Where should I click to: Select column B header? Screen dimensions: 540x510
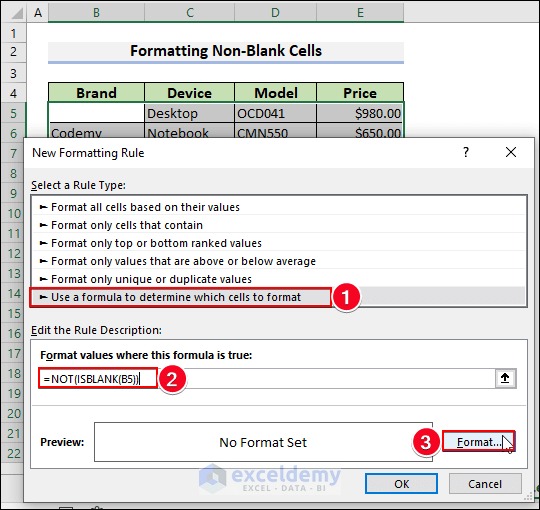click(x=96, y=13)
